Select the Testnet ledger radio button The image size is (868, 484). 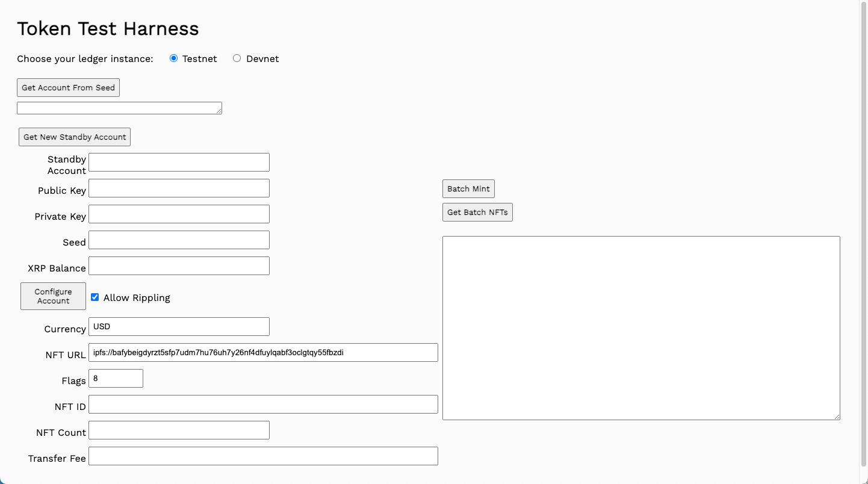(174, 58)
